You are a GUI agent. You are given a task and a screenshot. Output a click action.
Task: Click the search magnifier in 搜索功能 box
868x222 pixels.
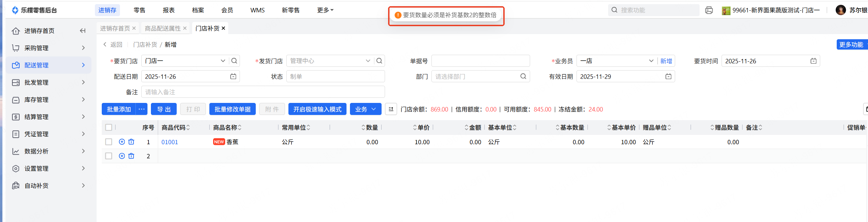point(614,10)
